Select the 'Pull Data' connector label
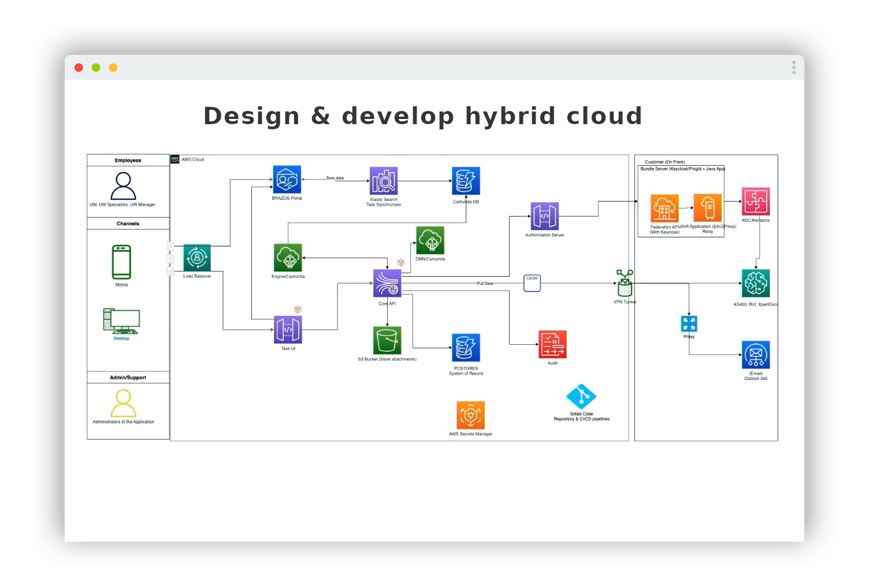This screenshot has width=869, height=588. point(485,284)
